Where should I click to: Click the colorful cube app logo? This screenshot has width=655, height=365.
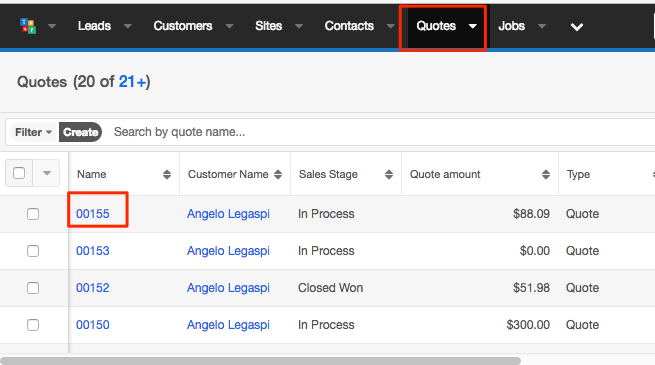click(x=28, y=26)
